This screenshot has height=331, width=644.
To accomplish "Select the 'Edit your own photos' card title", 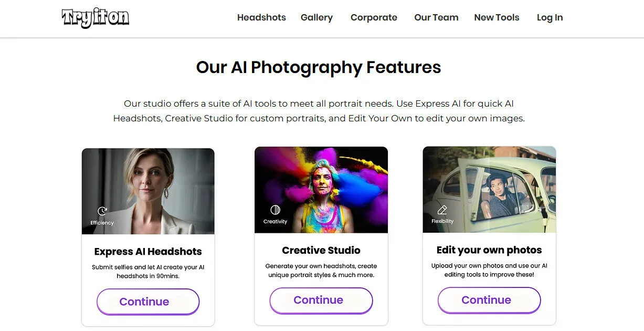I will pos(489,250).
